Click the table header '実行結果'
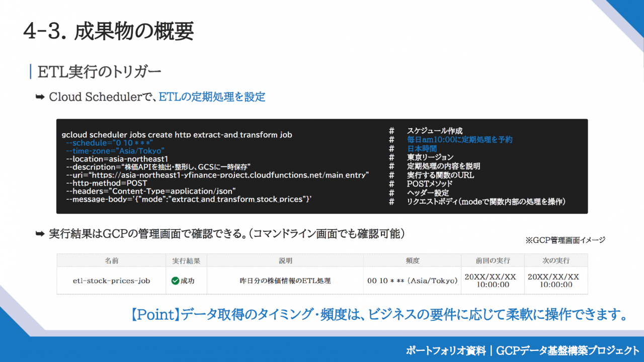 pyautogui.click(x=186, y=260)
